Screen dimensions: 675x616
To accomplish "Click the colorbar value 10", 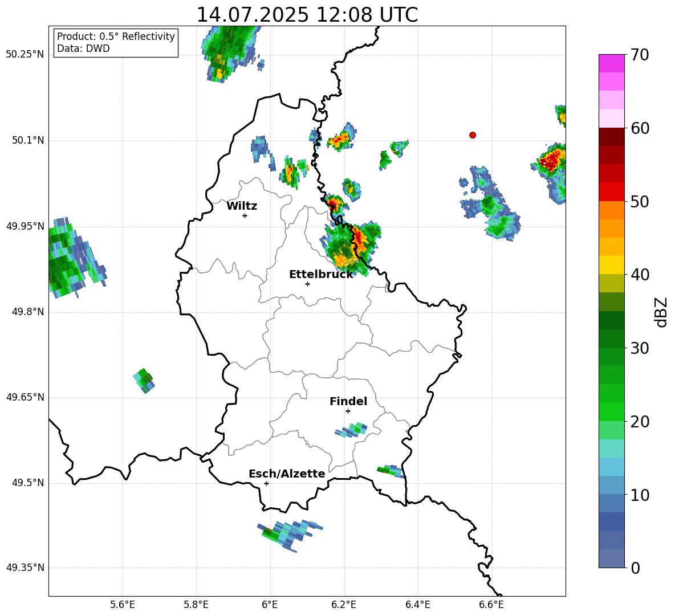I will click(x=640, y=495).
